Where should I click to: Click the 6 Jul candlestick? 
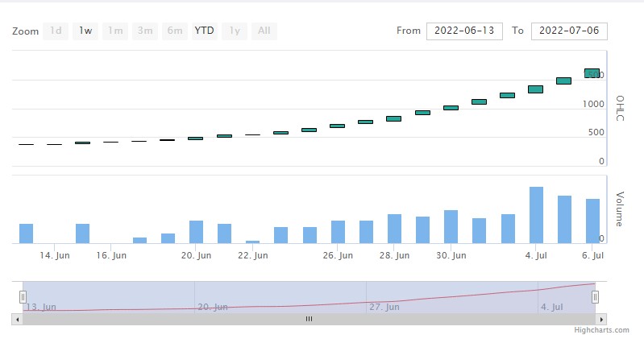click(592, 73)
